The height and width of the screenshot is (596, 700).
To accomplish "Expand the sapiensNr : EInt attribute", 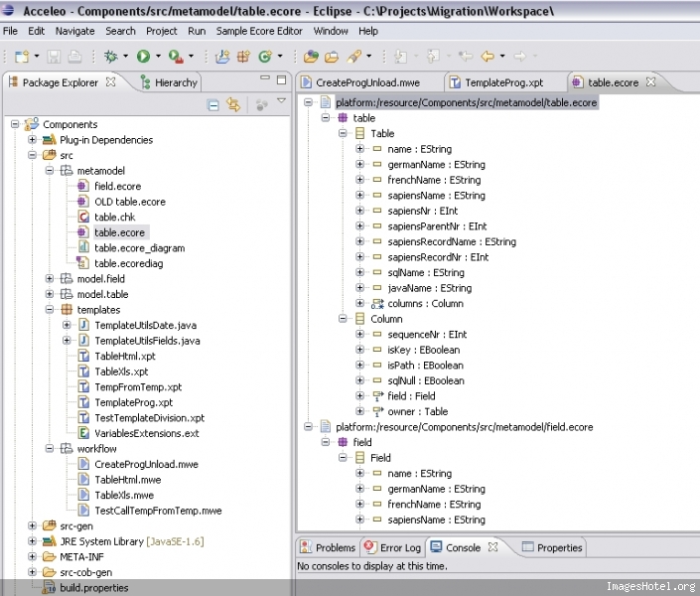I will [x=359, y=211].
